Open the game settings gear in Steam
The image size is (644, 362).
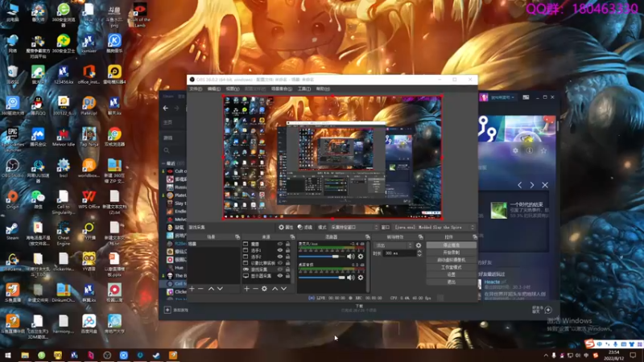point(515,150)
